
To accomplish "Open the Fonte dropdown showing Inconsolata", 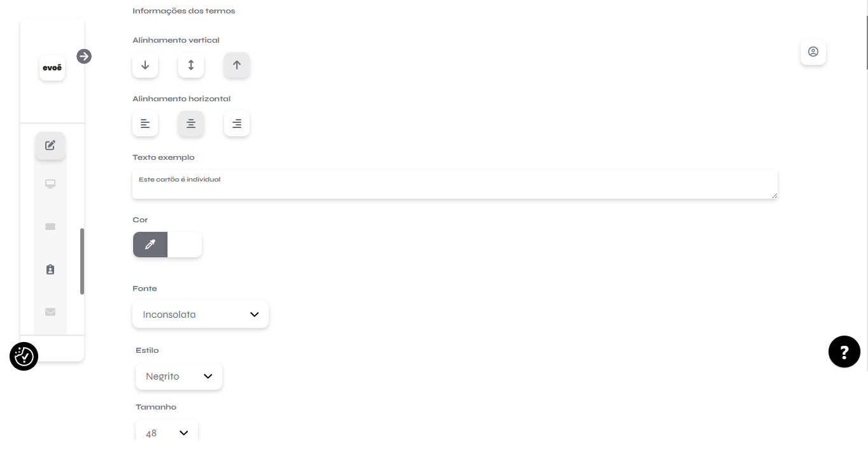I will [201, 315].
